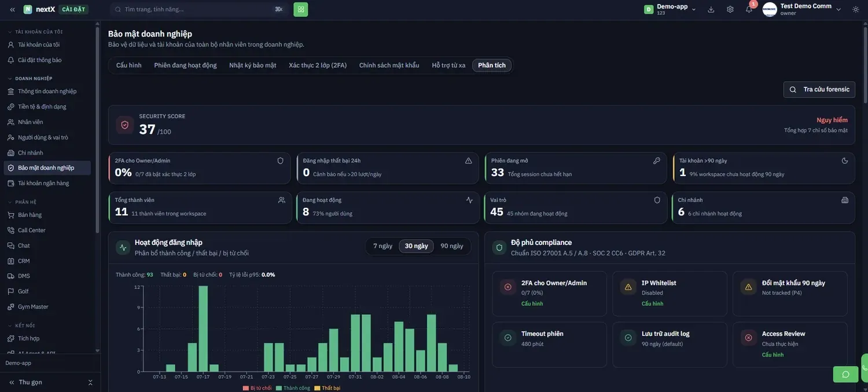Expand the Demo-app workspace dropdown
This screenshot has width=868, height=392.
[671, 9]
